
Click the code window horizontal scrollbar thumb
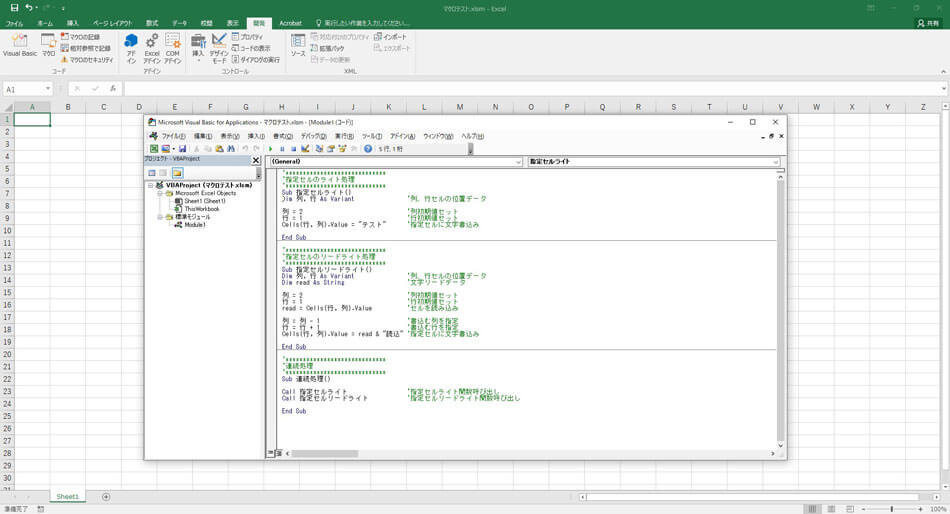[325, 453]
